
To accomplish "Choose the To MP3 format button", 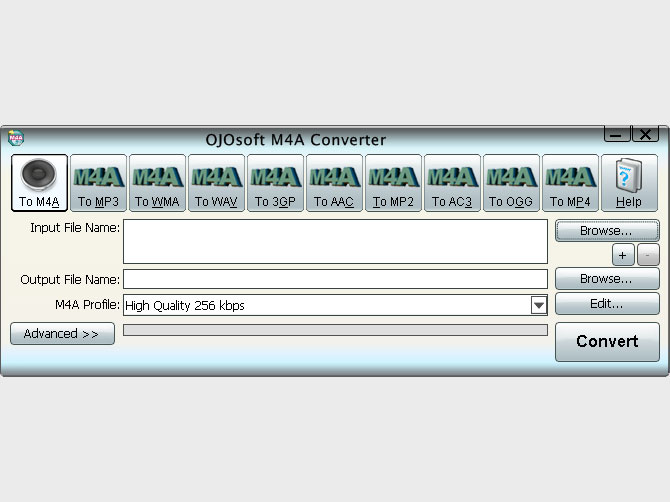I will [x=98, y=183].
